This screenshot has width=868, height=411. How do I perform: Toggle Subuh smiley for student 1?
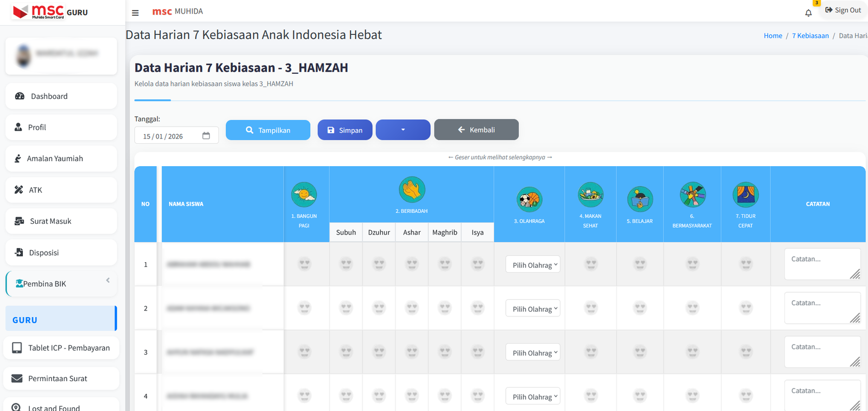click(346, 264)
